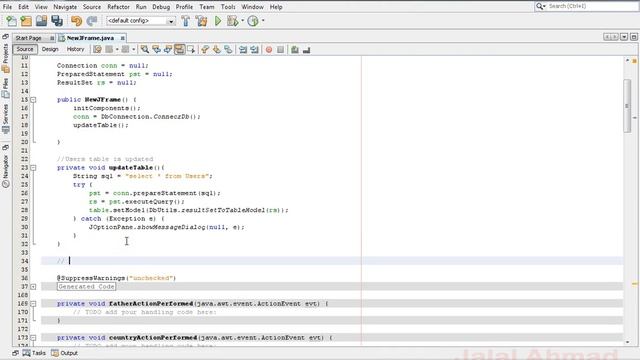Collapse the updateTable method fold
This screenshot has height=360, width=640.
tap(33, 168)
